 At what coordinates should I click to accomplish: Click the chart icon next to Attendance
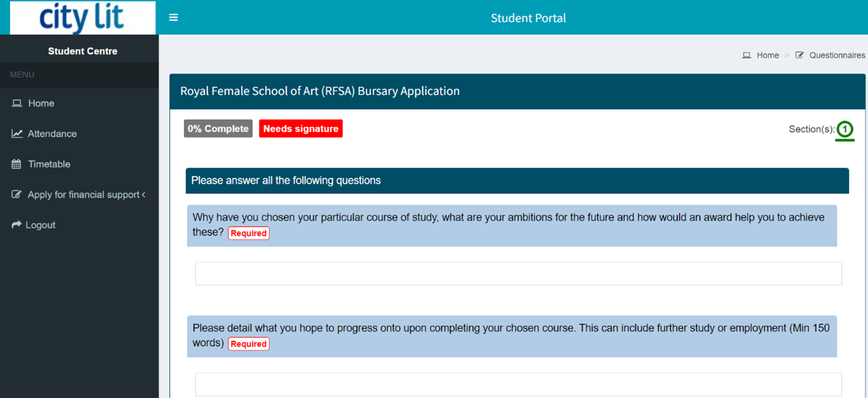pos(17,134)
